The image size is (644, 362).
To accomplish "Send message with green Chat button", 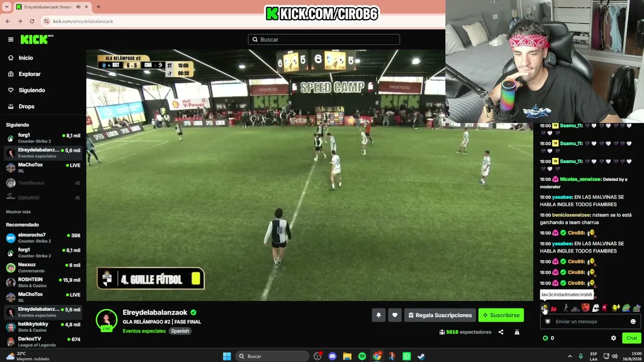I will [x=631, y=338].
